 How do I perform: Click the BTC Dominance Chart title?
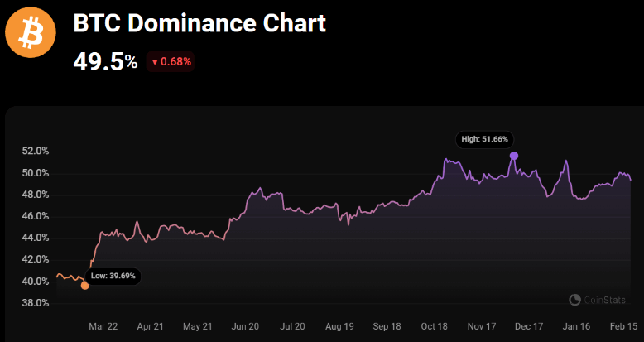[x=199, y=23]
